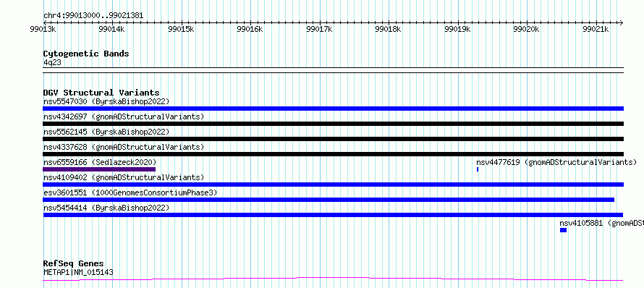Click the small blue marker under nsv4477619
The height and width of the screenshot is (288, 644).
(478, 169)
